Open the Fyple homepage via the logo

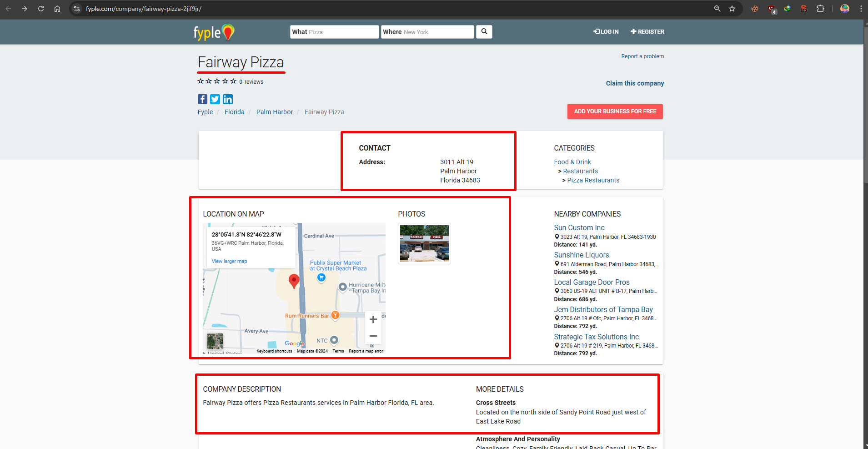[213, 32]
